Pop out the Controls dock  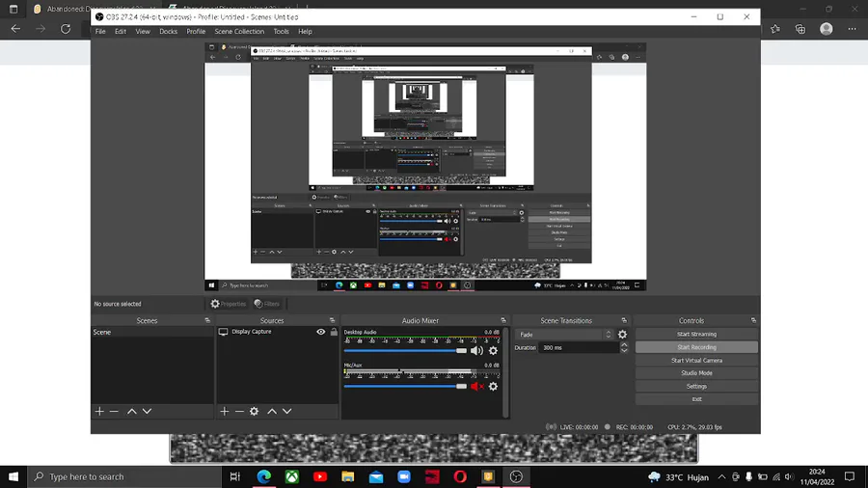tap(753, 320)
